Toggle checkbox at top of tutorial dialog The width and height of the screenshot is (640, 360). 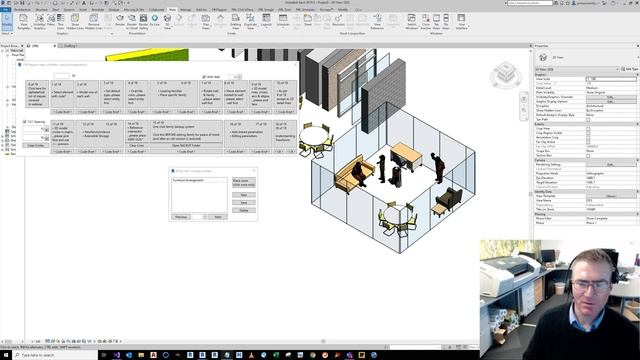204,77
